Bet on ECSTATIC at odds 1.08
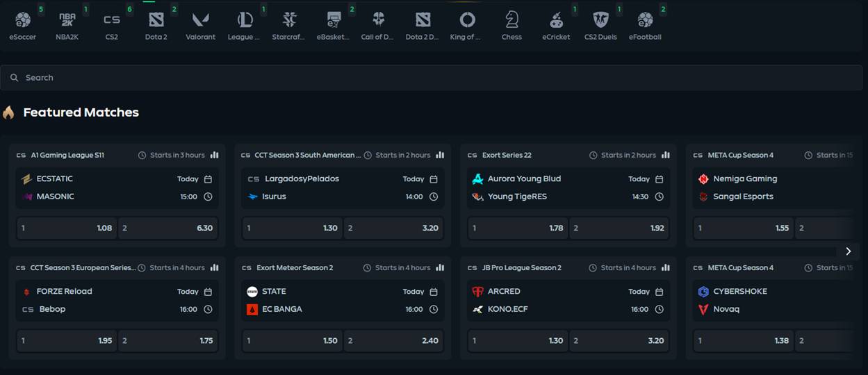 [x=67, y=228]
